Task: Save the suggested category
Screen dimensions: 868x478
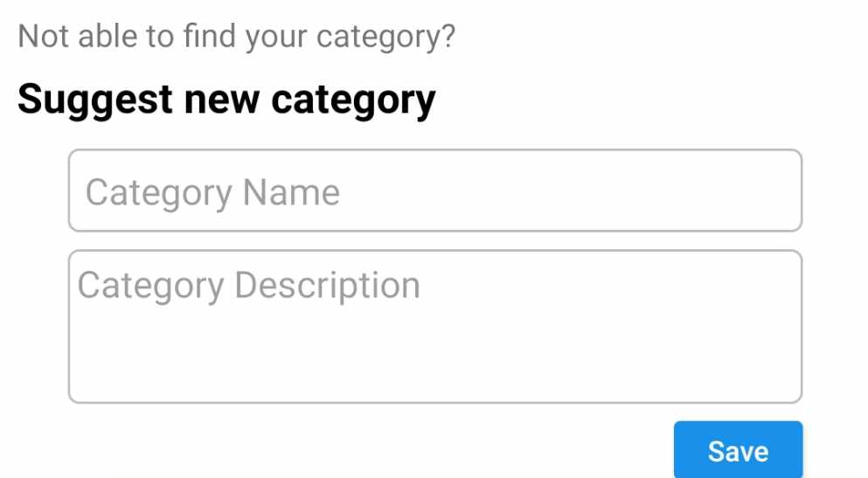Action: click(x=738, y=451)
